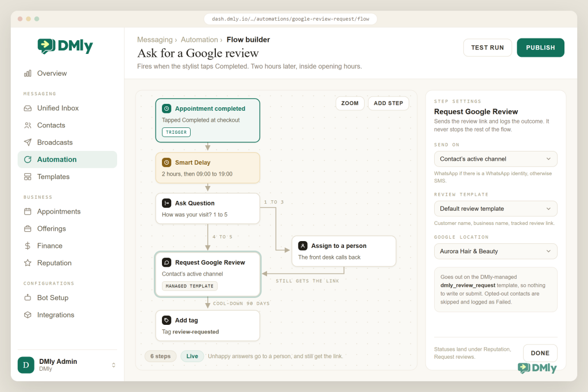588x392 pixels.
Task: Click the Add tag icon
Action: (x=167, y=320)
